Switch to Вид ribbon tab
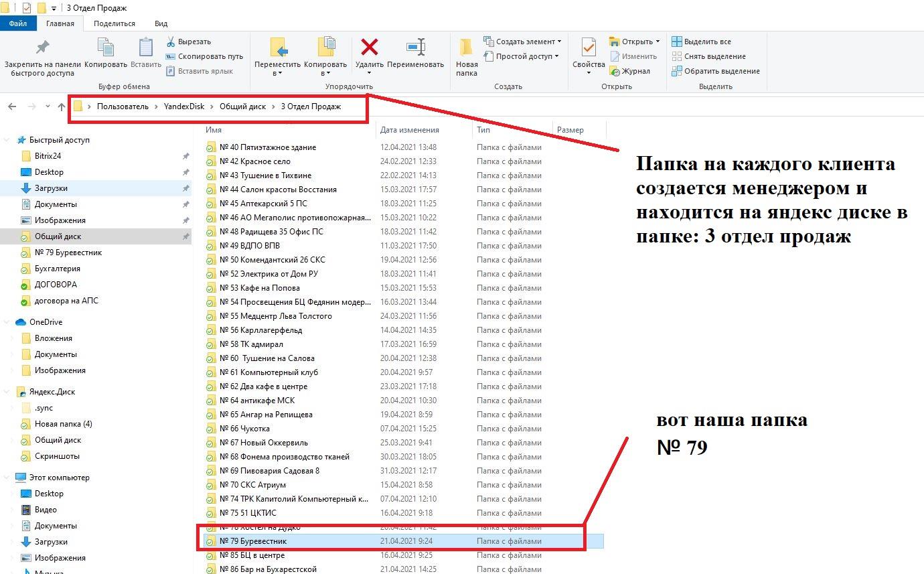Screen dimensions: 924x574 (x=161, y=23)
